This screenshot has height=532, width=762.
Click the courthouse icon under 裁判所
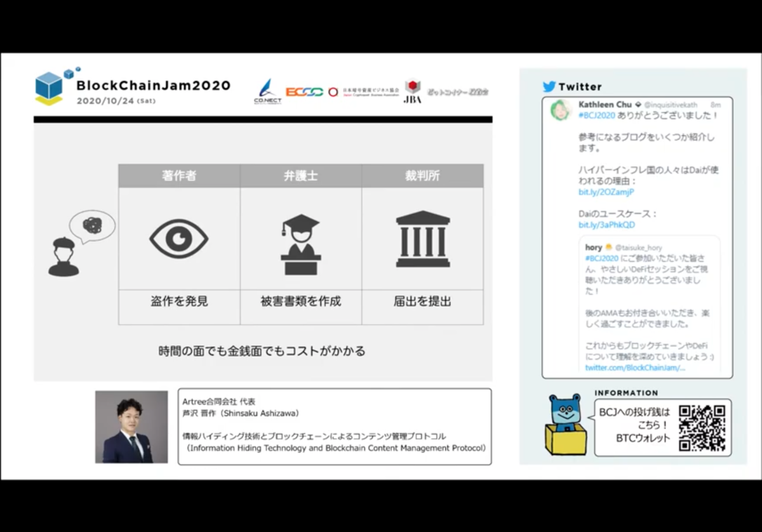point(423,239)
